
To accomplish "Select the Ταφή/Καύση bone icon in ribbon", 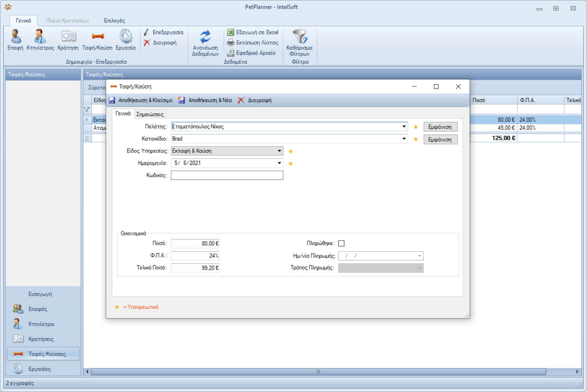I will [97, 39].
